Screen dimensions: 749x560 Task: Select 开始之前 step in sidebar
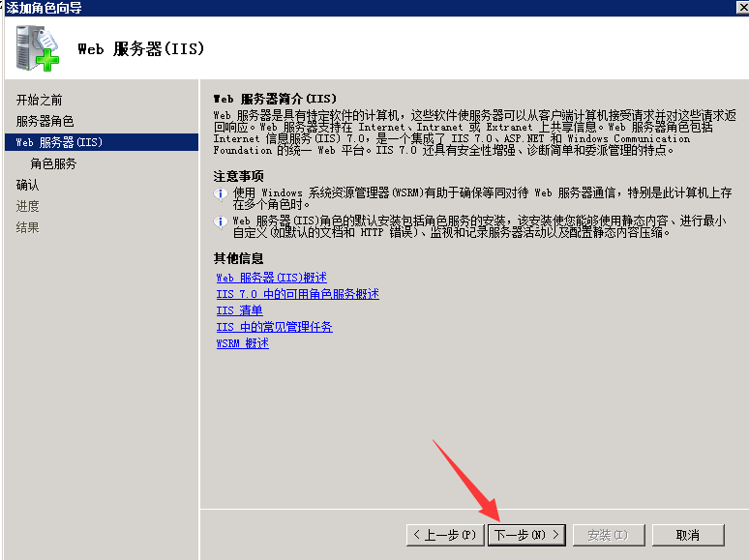(x=39, y=100)
